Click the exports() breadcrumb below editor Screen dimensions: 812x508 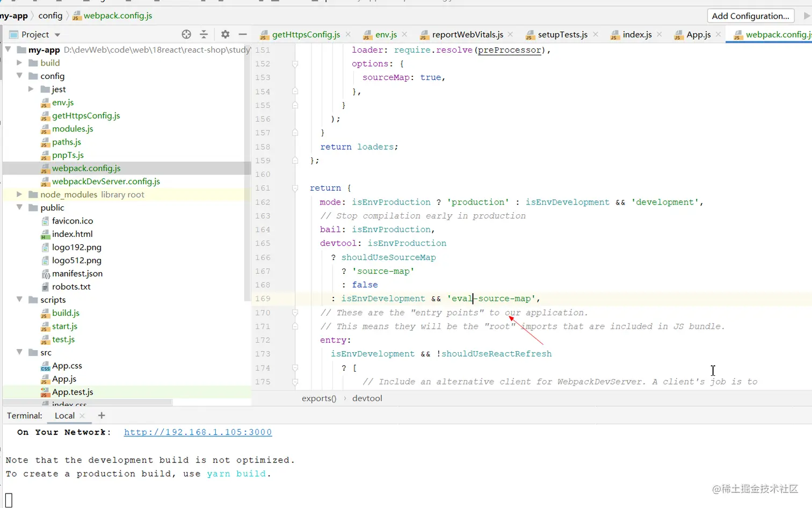(x=319, y=398)
